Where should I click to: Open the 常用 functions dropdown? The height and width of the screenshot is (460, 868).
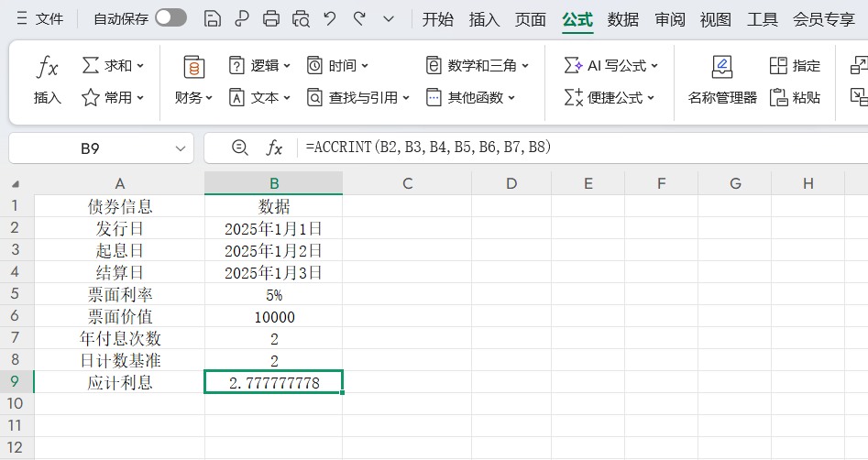113,98
